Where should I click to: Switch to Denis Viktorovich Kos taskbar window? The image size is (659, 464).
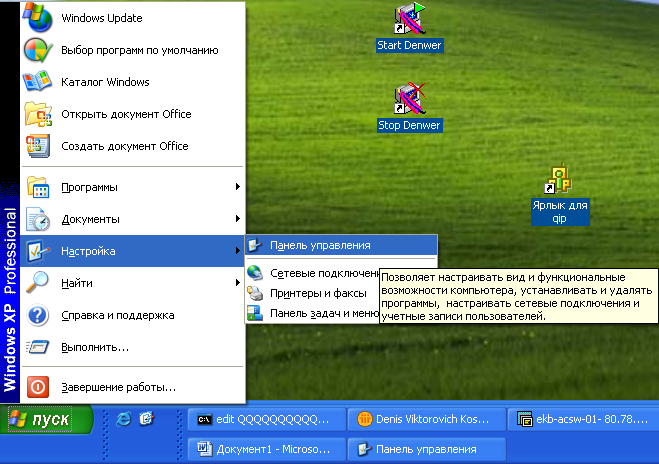(427, 419)
